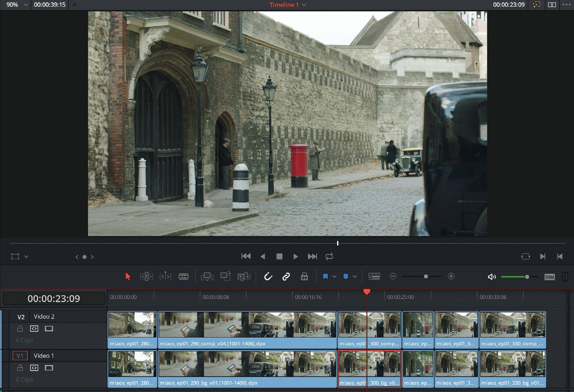Play the timeline forward
The height and width of the screenshot is (392, 574).
(x=296, y=256)
